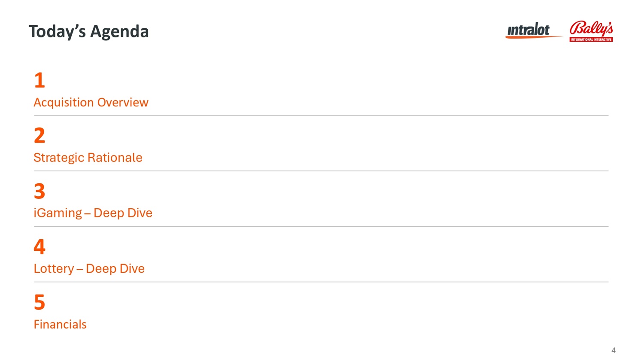Image resolution: width=644 pixels, height=362 pixels.
Task: Click the divider line under Acquisition Overview
Action: click(321, 116)
